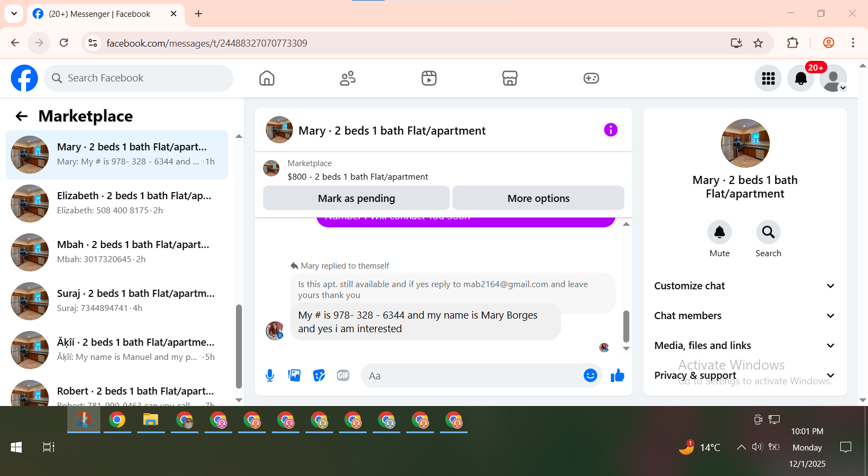Click the address bar URL
The image size is (868, 476).
[207, 43]
